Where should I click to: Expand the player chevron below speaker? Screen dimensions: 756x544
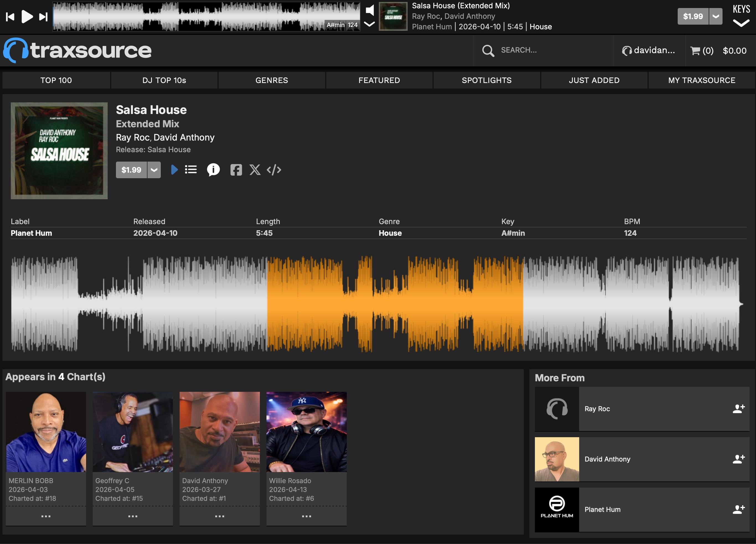click(x=369, y=24)
